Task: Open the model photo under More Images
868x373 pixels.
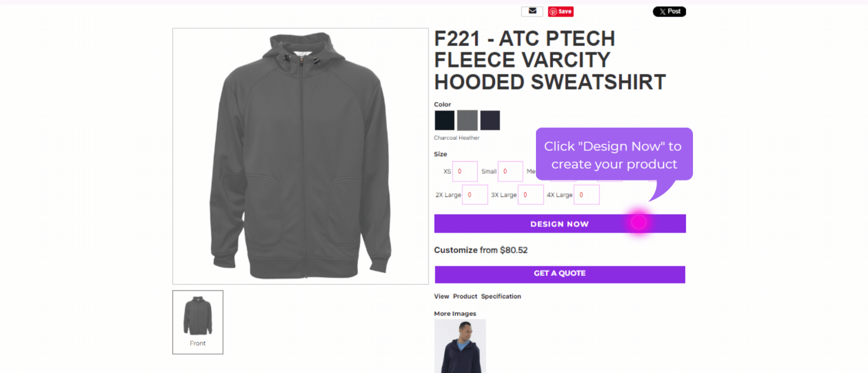Action: [x=460, y=346]
